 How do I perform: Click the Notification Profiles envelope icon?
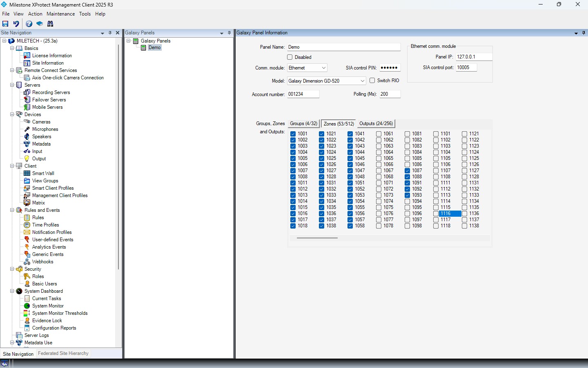(x=27, y=232)
